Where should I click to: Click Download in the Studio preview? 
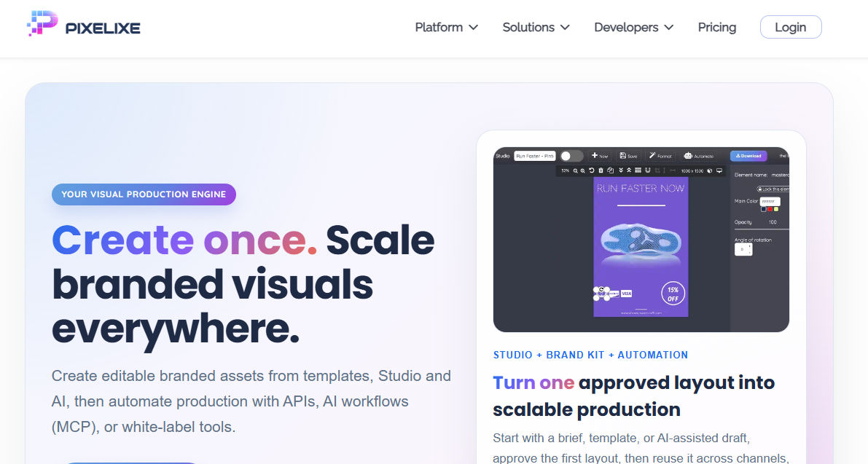(748, 156)
